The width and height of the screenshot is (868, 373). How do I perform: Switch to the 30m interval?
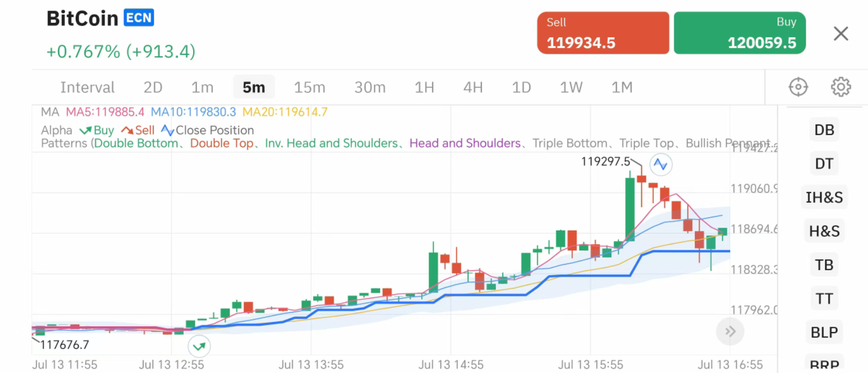pos(370,87)
